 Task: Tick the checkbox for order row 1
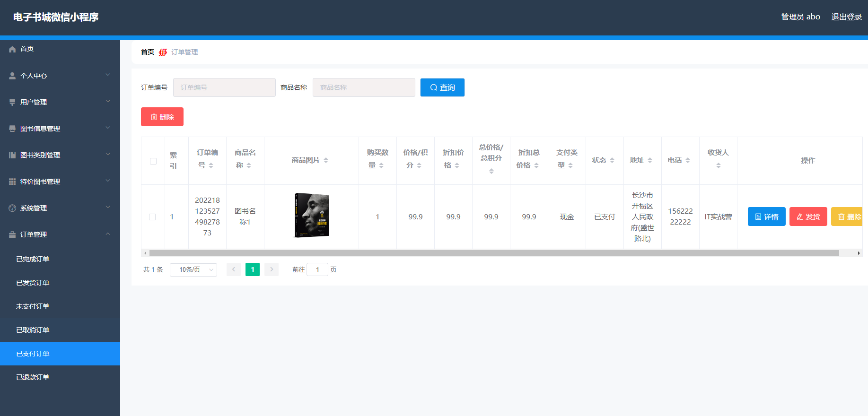[x=152, y=217]
